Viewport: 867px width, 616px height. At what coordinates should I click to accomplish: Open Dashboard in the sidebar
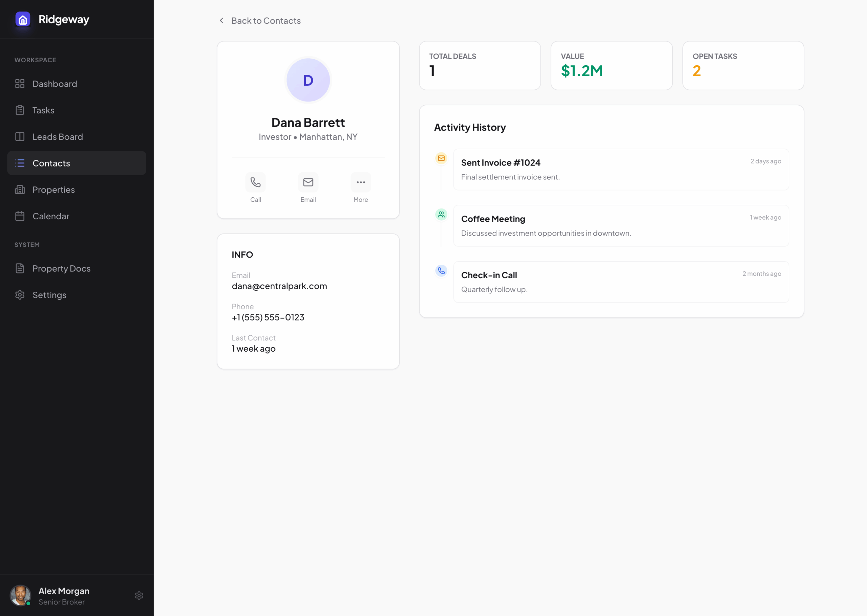tap(55, 84)
